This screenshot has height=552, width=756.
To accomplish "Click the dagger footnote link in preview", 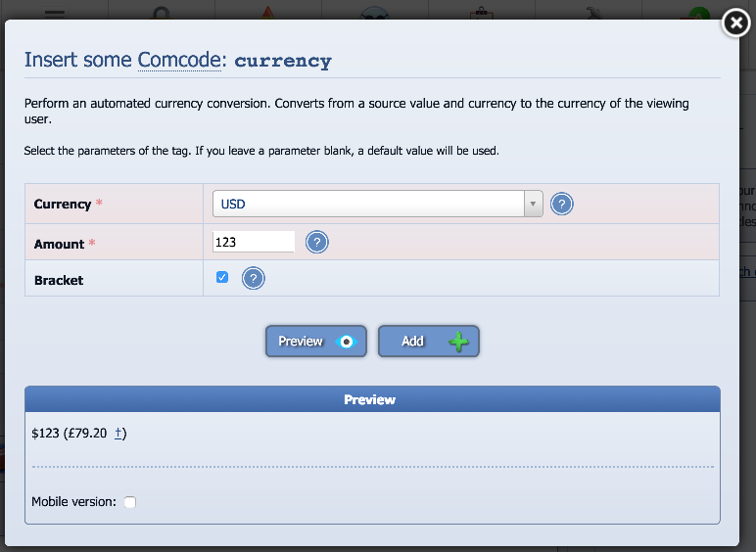I will 118,433.
